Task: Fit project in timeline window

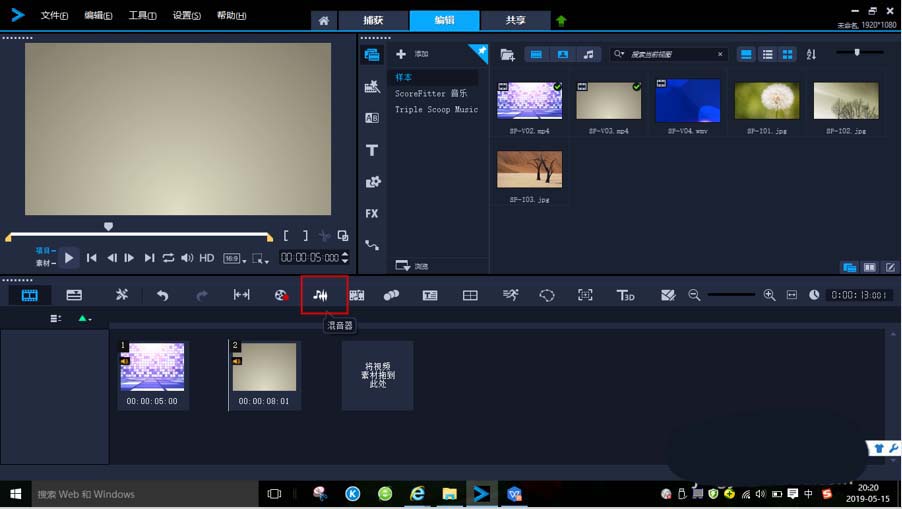Action: (x=792, y=295)
